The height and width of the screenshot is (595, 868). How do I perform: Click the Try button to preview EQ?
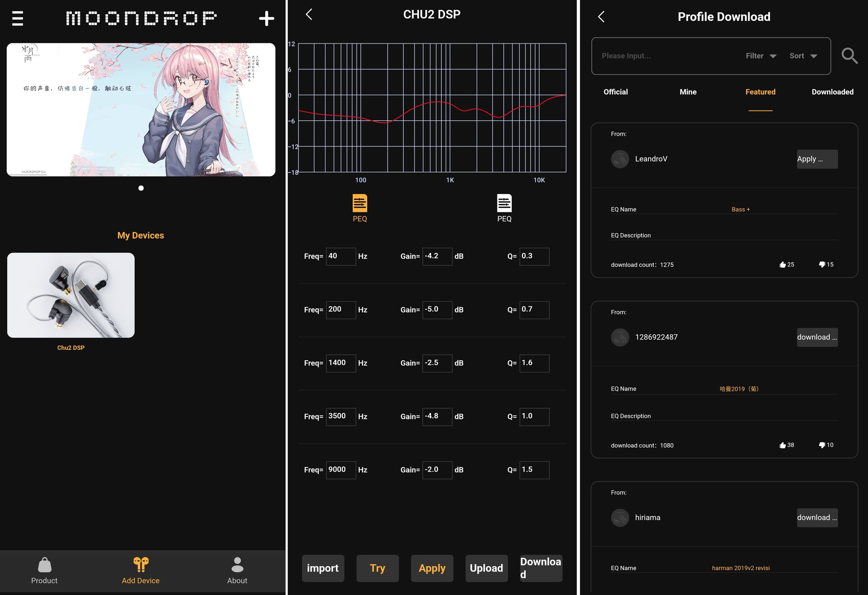pos(377,569)
